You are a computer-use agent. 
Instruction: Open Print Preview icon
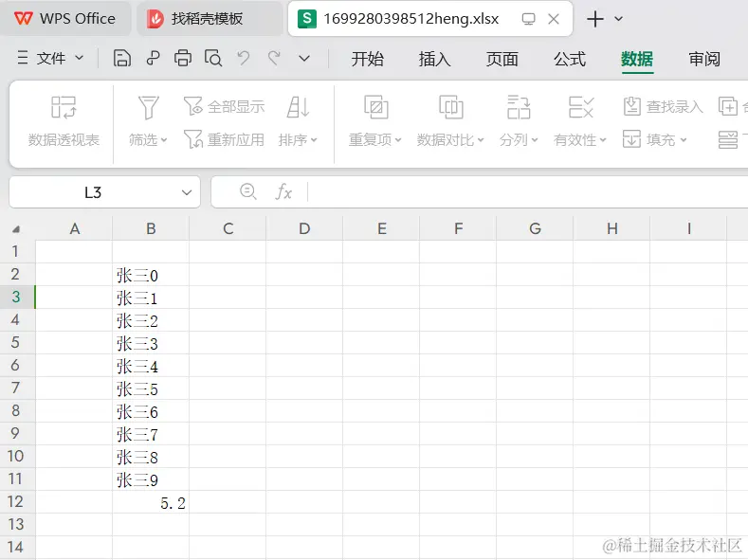coord(213,59)
